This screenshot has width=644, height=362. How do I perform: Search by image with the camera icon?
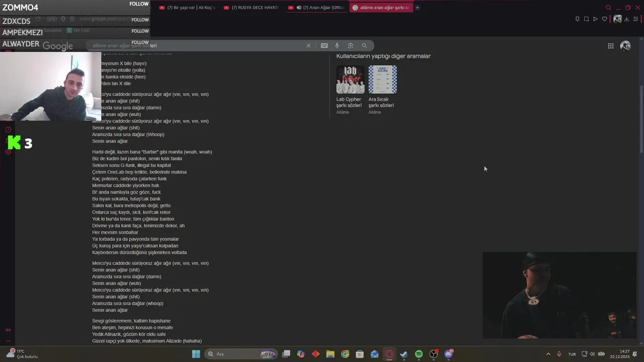pyautogui.click(x=351, y=46)
